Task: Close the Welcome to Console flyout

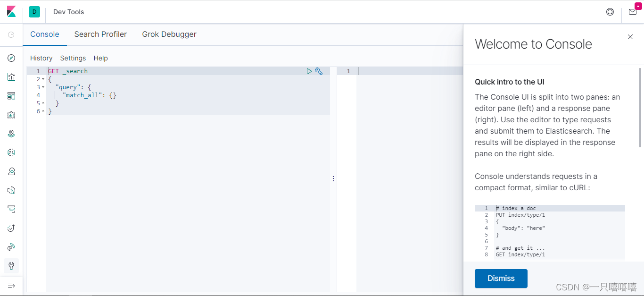Action: click(630, 37)
